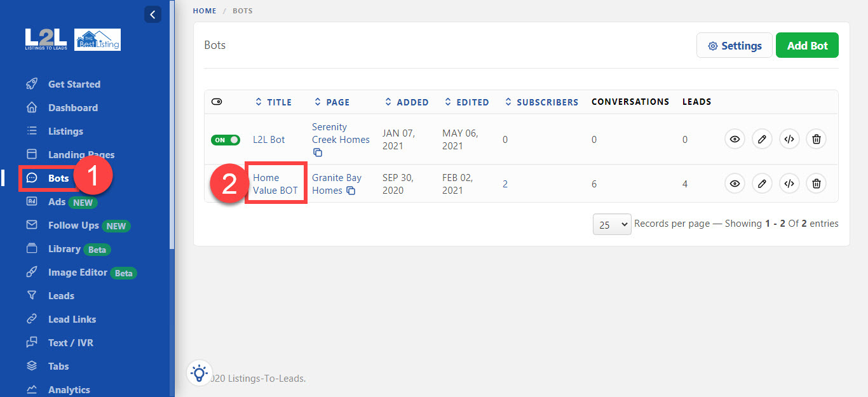Preview the L2L Bot using the eye icon
868x397 pixels.
tap(735, 138)
